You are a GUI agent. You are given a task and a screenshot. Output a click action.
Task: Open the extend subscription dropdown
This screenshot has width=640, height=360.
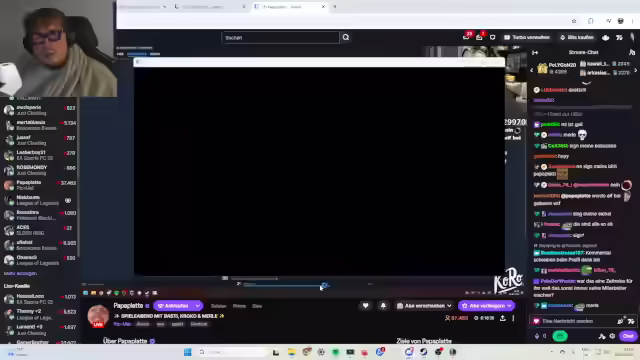[487, 306]
